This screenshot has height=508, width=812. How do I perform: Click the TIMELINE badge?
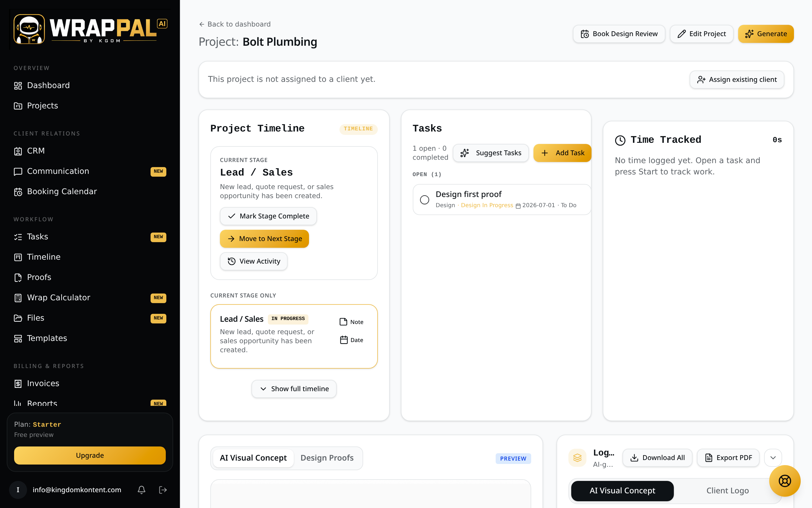coord(358,129)
